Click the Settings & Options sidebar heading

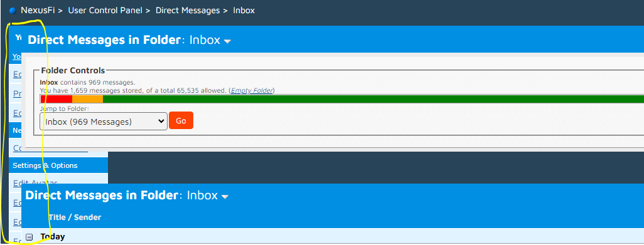(x=45, y=165)
